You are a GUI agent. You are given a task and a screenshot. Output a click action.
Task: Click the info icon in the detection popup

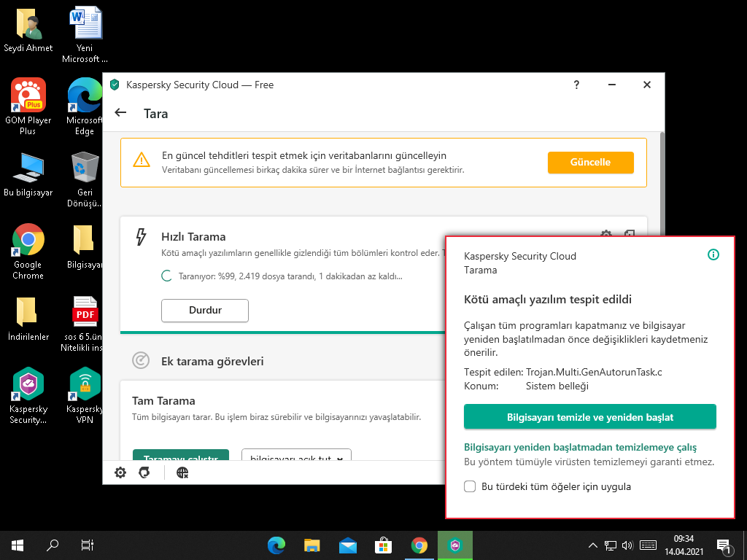click(713, 254)
